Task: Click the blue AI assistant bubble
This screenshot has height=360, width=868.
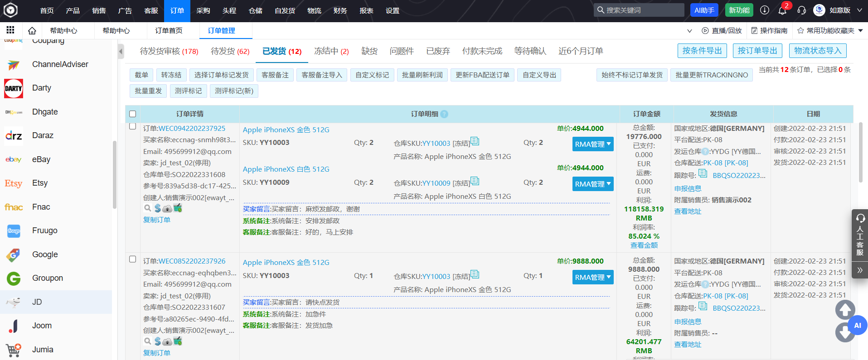Action: tap(857, 325)
